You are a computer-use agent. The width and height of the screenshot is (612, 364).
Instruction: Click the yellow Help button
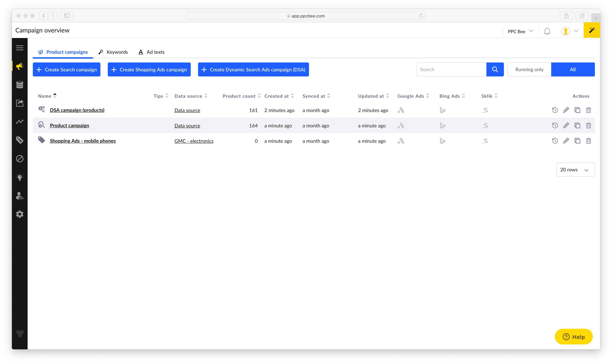click(573, 337)
